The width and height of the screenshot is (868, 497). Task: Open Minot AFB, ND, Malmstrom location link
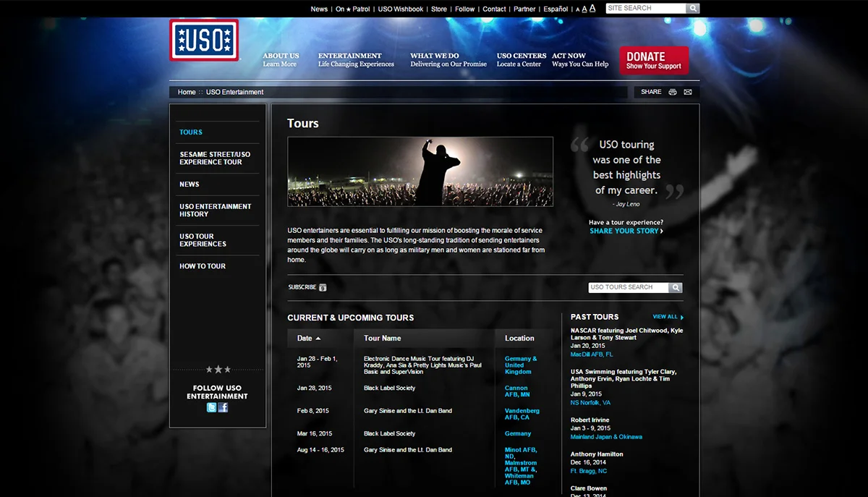pyautogui.click(x=521, y=466)
